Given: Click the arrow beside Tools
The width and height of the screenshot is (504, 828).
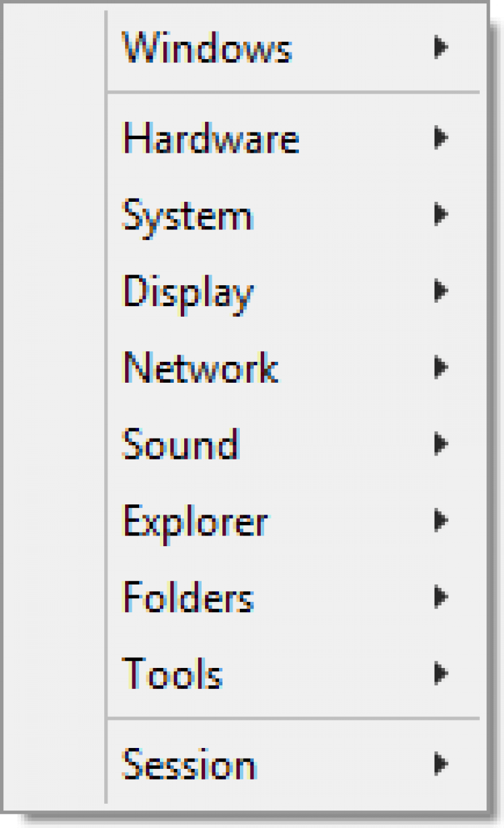Looking at the screenshot, I should coord(441,673).
